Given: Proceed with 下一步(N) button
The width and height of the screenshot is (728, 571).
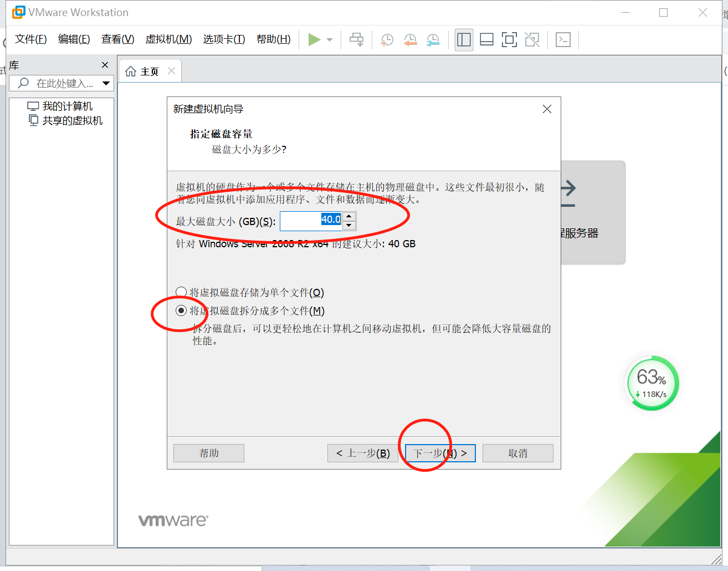Looking at the screenshot, I should tap(440, 453).
